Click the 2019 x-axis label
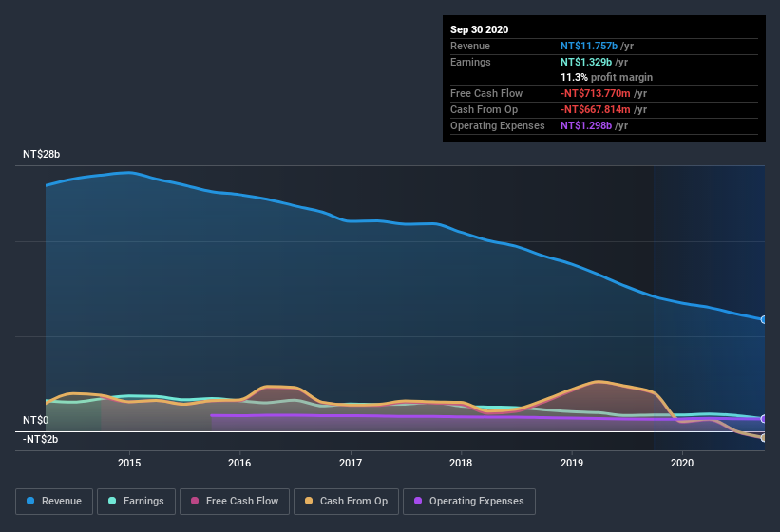This screenshot has width=780, height=532. (x=572, y=463)
